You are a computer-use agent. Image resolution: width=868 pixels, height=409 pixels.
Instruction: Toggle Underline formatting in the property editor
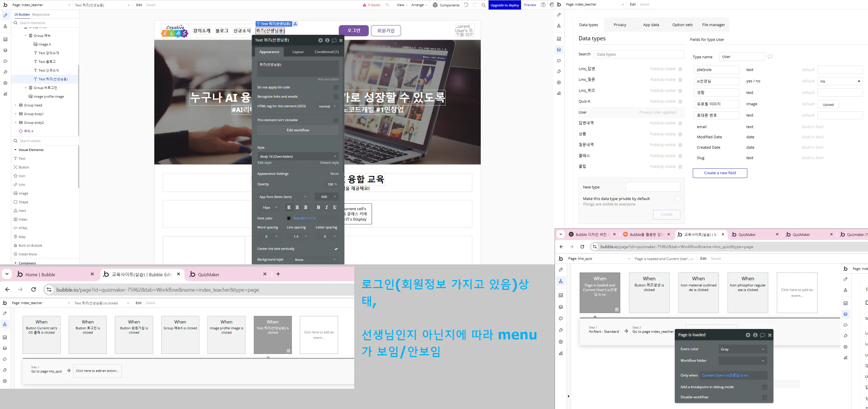[x=334, y=207]
